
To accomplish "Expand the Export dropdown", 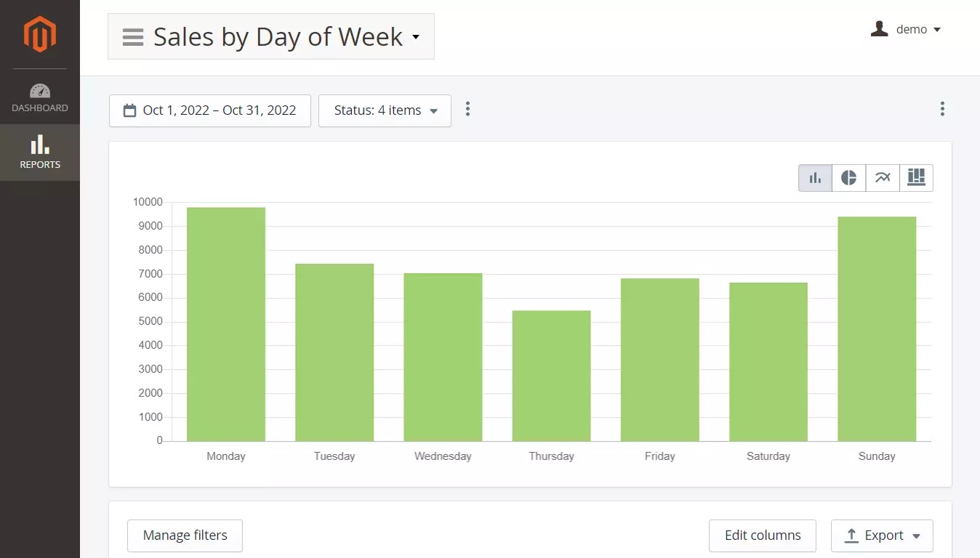I will (882, 535).
